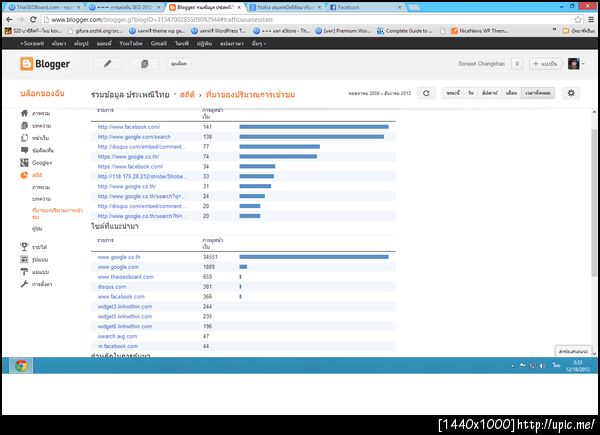Switch to the Facebook browser tab

tap(364, 7)
